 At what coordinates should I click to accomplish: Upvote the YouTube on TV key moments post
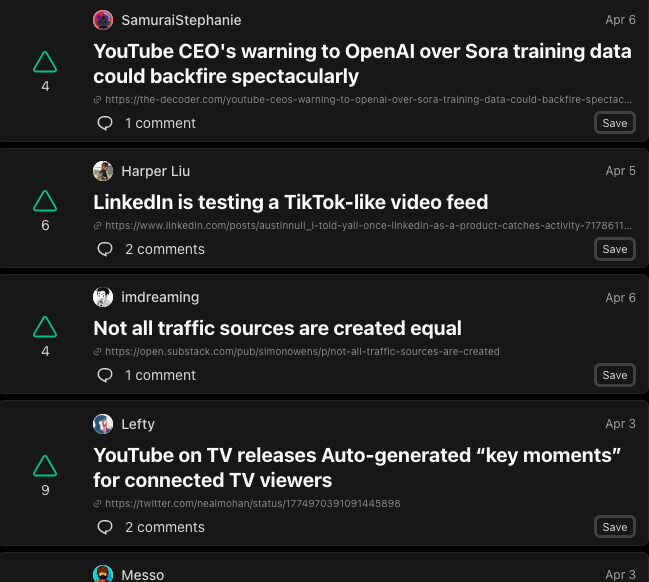pos(45,466)
